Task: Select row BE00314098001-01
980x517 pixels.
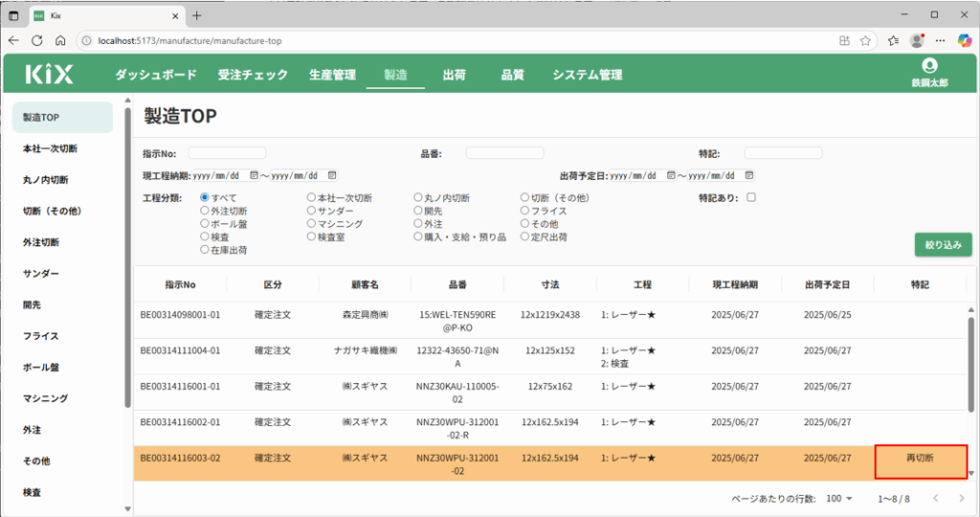Action: click(550, 321)
